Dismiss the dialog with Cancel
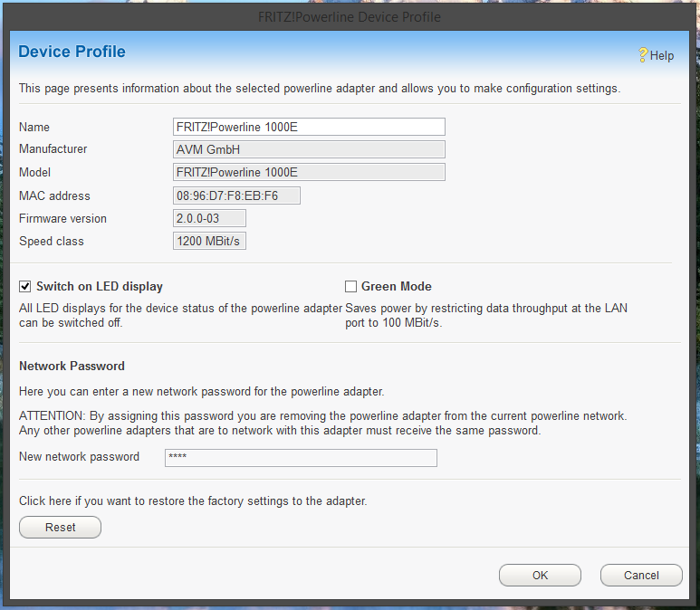Image resolution: width=700 pixels, height=610 pixels. click(641, 576)
